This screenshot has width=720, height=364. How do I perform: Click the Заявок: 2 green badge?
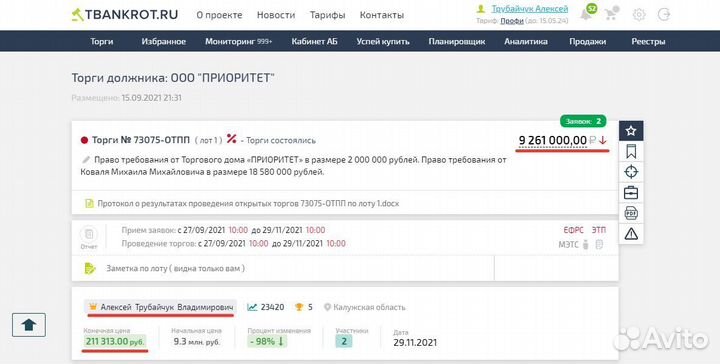[x=583, y=121]
